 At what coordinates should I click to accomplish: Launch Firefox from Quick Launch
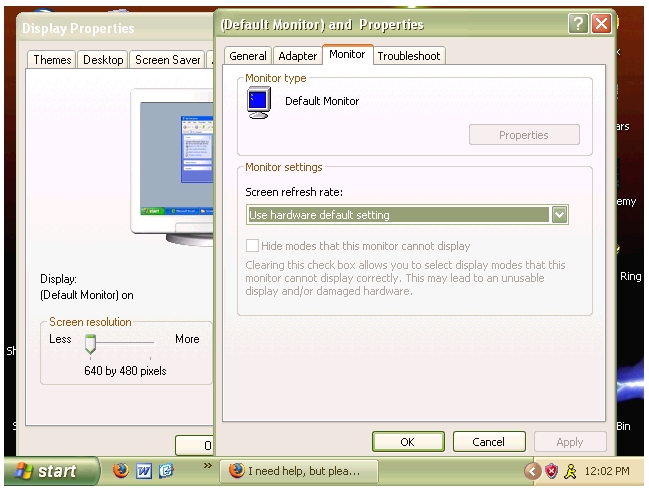121,471
